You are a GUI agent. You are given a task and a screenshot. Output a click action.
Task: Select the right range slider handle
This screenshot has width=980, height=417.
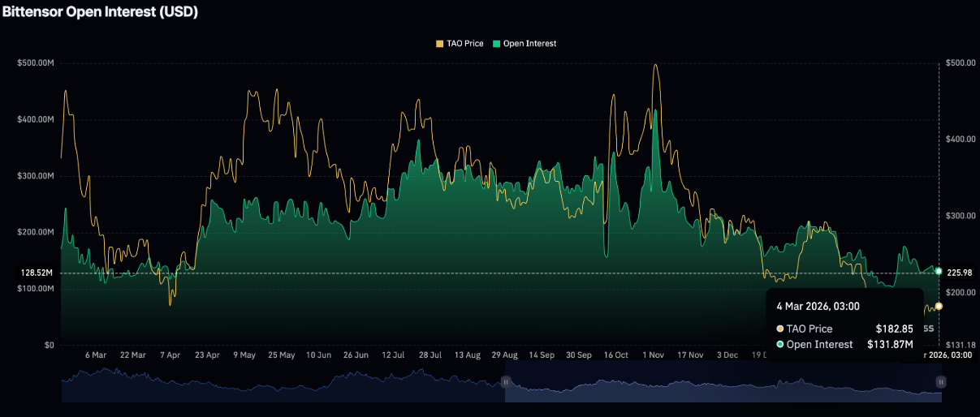click(941, 381)
